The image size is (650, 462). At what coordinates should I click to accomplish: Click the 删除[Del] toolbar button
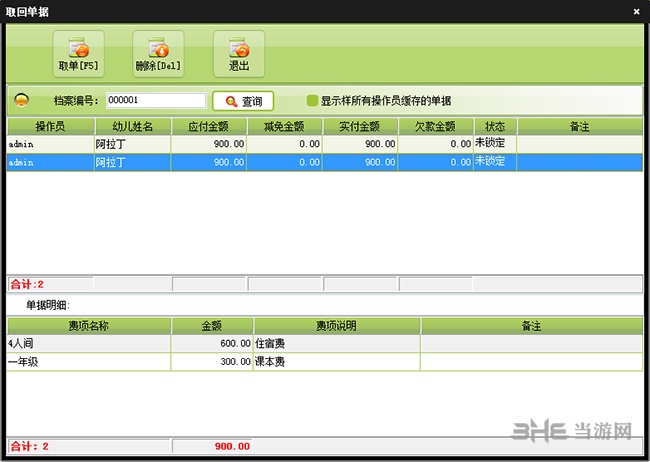coord(158,54)
